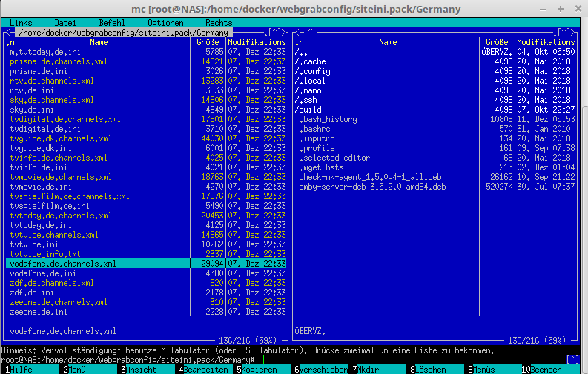Select vodafone.de.ini file
This screenshot has height=374, width=588.
click(43, 273)
